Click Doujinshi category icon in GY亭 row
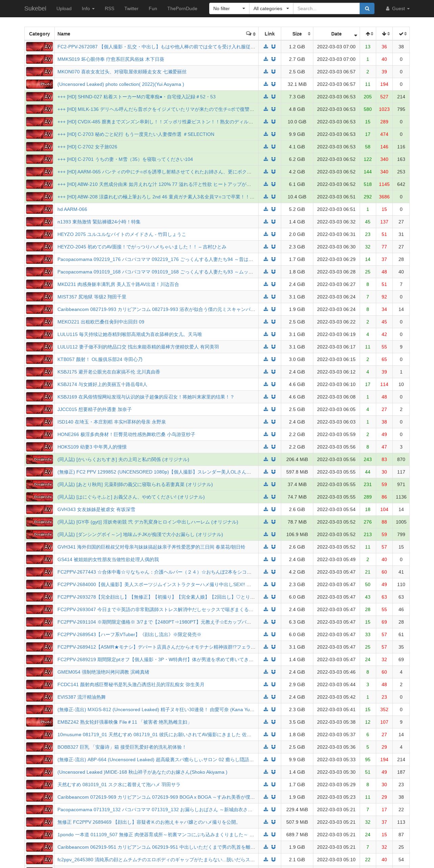Image resolution: width=434 pixels, height=868 pixels. click(40, 522)
